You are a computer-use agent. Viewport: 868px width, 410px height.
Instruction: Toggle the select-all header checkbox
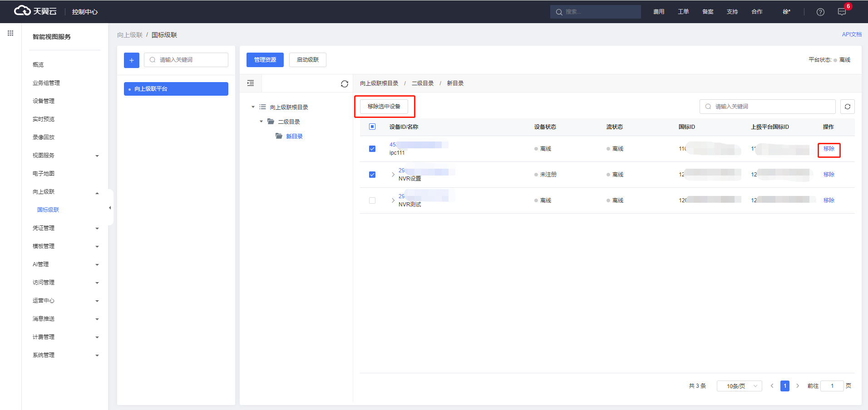pos(372,127)
